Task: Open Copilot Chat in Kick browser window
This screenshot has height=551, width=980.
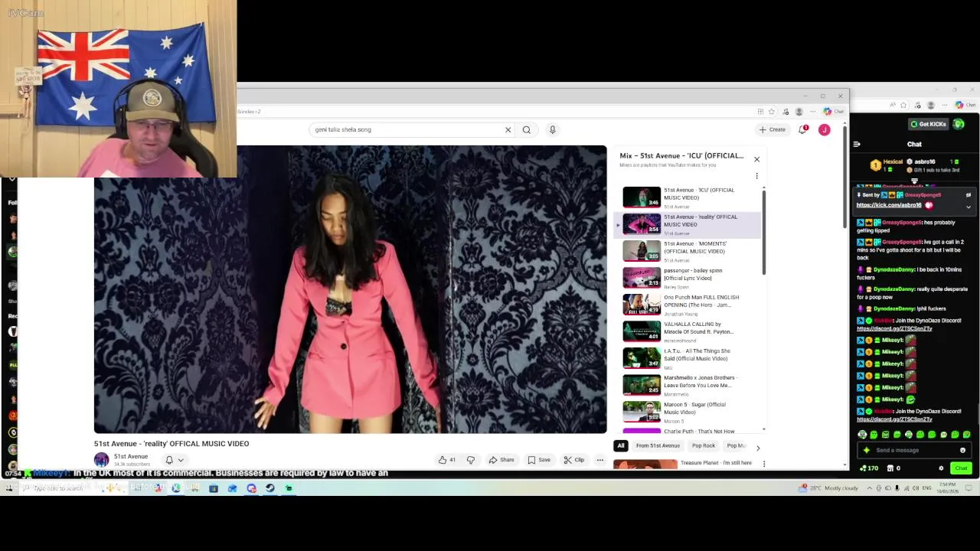Action: click(x=966, y=105)
